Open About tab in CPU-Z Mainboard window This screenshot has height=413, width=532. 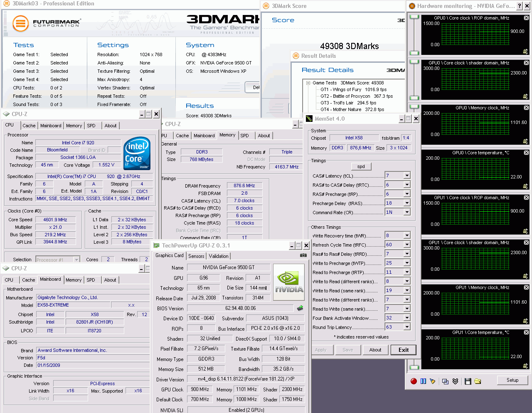click(x=110, y=280)
